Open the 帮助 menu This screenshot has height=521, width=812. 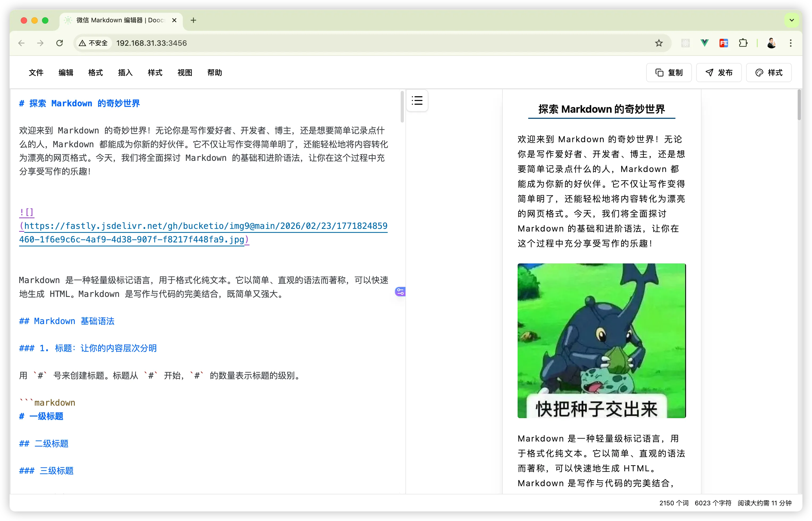point(214,73)
